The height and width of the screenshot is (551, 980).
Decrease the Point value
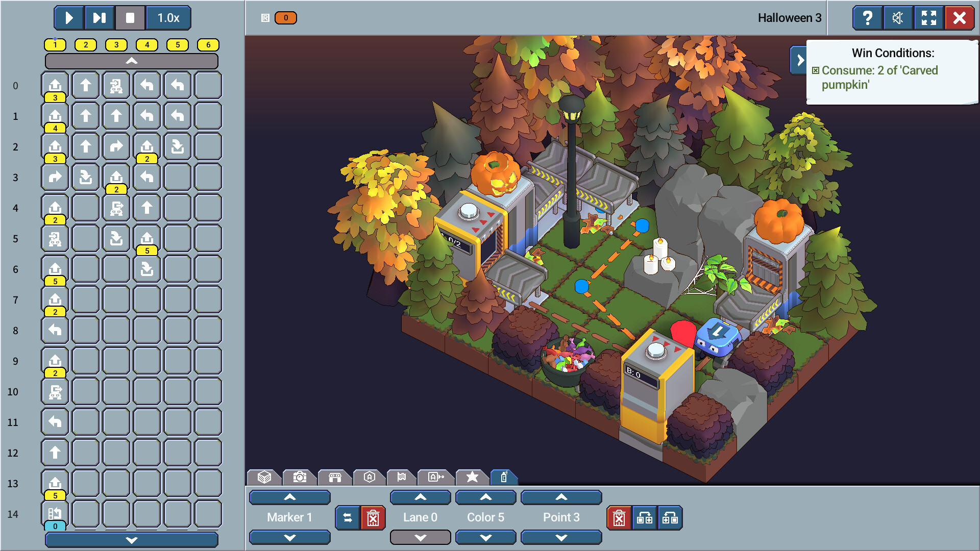tap(561, 538)
